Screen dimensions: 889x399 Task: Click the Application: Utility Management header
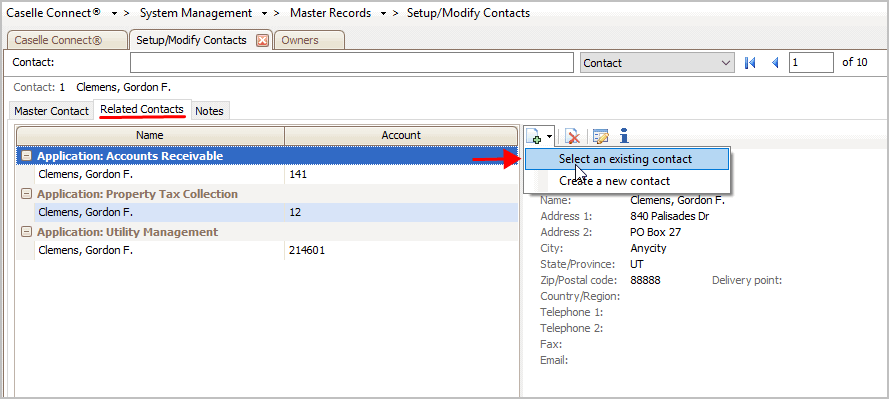267,232
